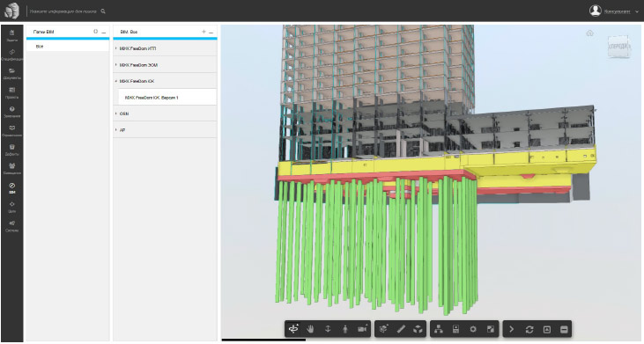Image resolution: width=644 pixels, height=344 pixels.
Task: Toggle the Section analysis tool
Action: (x=383, y=329)
